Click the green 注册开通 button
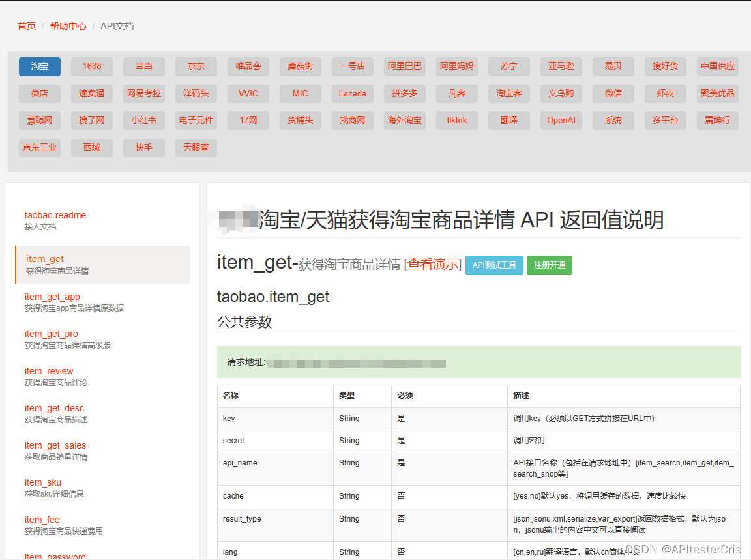The image size is (751, 560). [x=550, y=265]
